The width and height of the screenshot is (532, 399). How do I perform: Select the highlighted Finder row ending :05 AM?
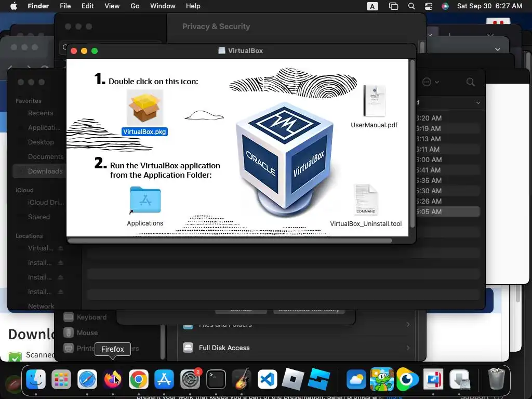(x=447, y=212)
